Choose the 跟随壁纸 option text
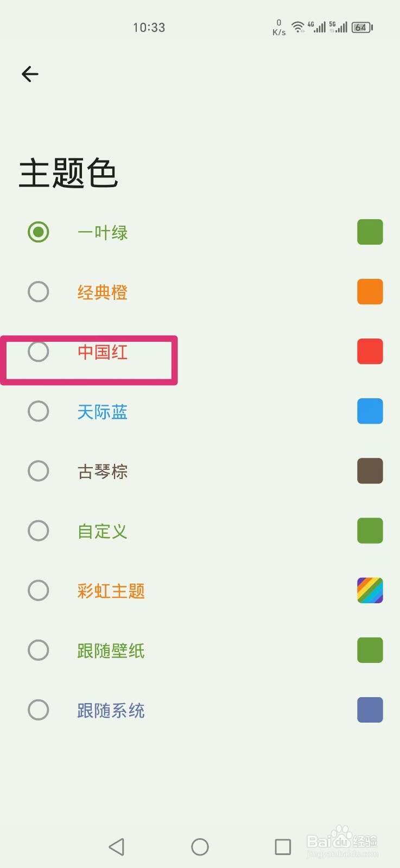This screenshot has width=400, height=868. pos(111,650)
